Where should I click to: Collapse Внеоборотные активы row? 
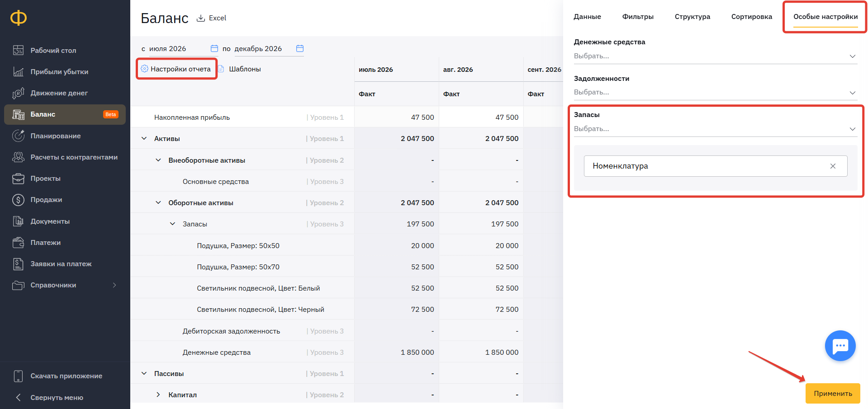(x=158, y=160)
